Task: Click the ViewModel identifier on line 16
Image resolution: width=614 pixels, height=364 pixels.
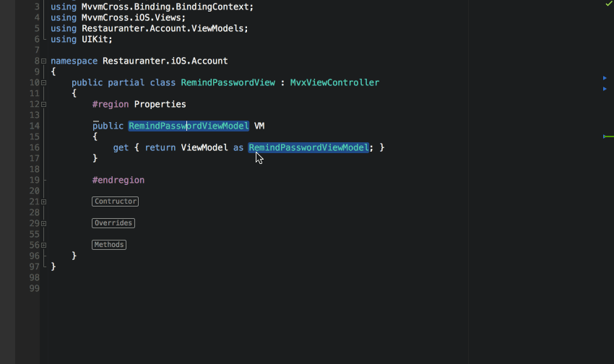Action: coord(204,147)
